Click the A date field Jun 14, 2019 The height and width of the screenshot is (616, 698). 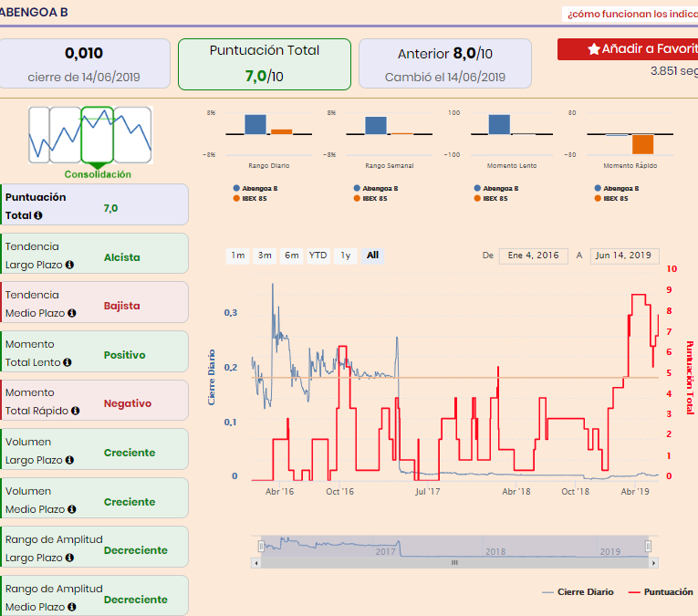point(624,256)
